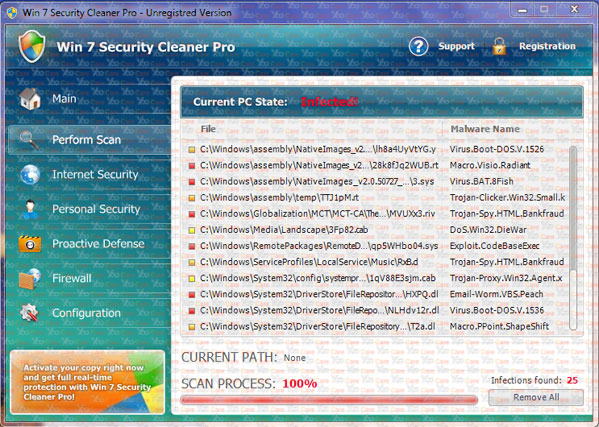Click the Malware Name column header
The image size is (599, 427).
point(485,129)
